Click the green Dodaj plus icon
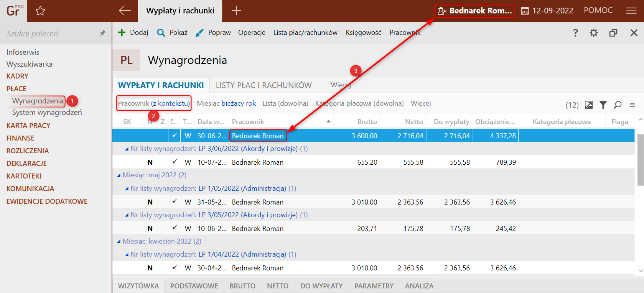Image resolution: width=644 pixels, height=293 pixels. (122, 33)
